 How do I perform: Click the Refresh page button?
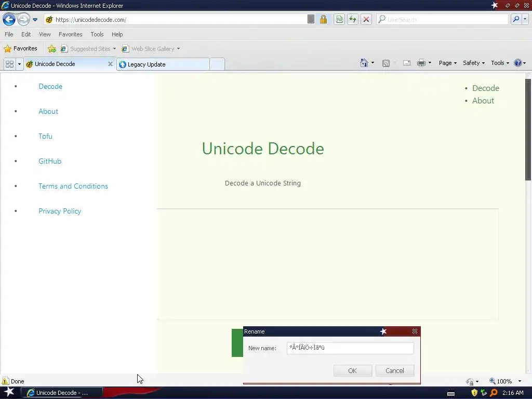[x=353, y=19]
